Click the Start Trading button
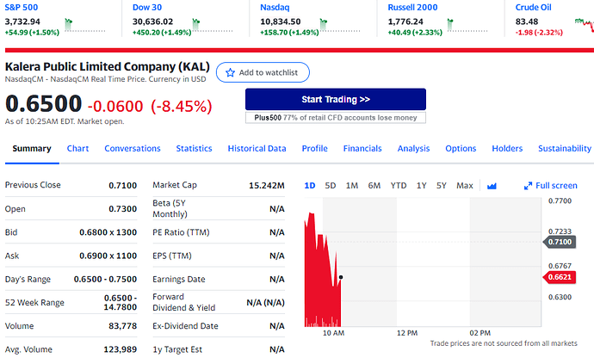The height and width of the screenshot is (364, 594). [336, 99]
